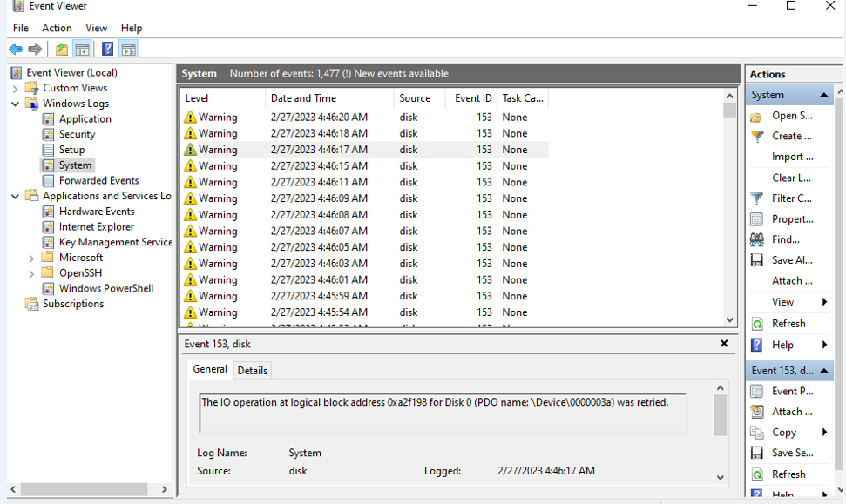
Task: Copy the selected disk event
Action: (784, 432)
